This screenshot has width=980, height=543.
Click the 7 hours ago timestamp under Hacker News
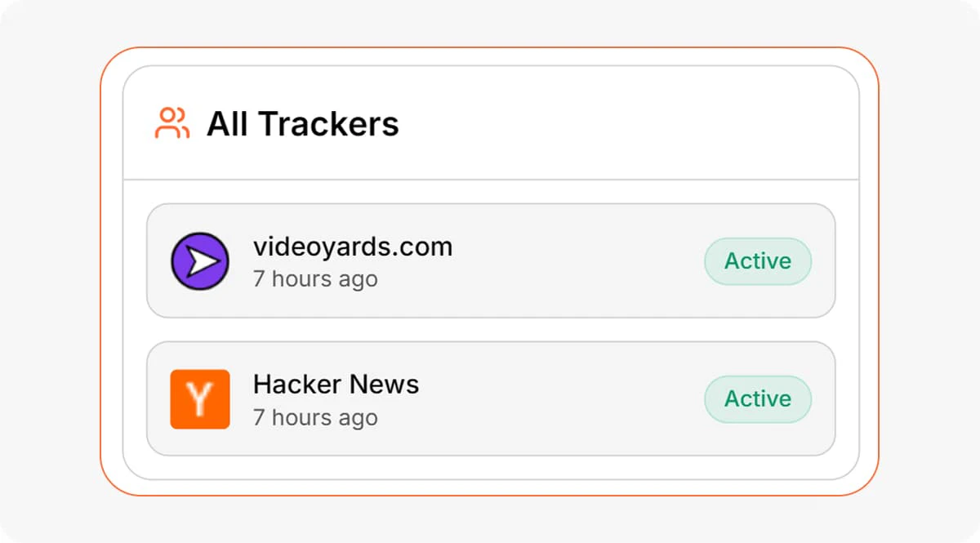click(x=314, y=417)
